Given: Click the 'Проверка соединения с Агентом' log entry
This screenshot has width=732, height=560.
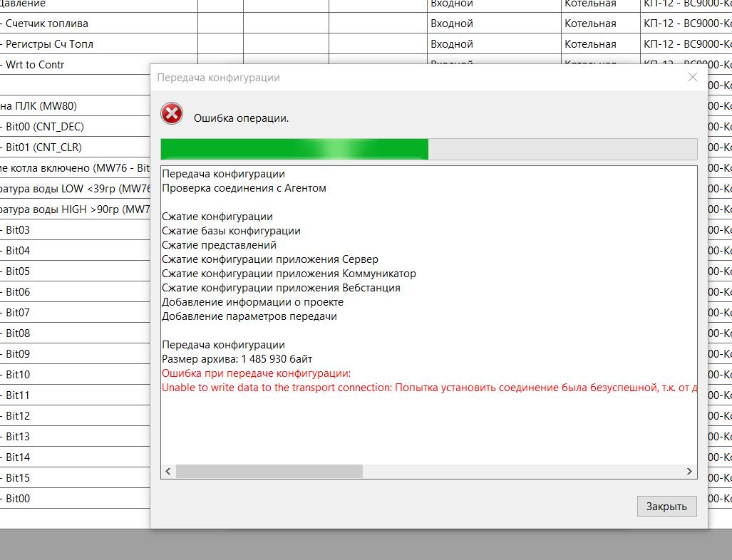Looking at the screenshot, I should pos(244,188).
